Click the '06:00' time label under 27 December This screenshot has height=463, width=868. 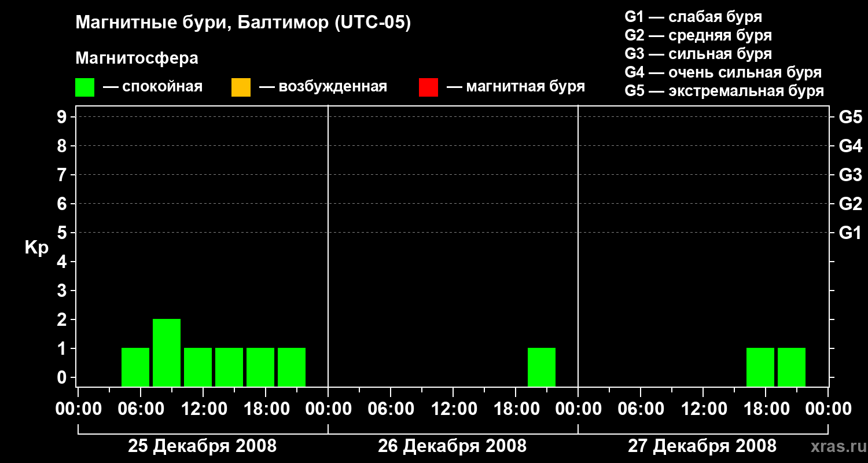[x=641, y=409]
